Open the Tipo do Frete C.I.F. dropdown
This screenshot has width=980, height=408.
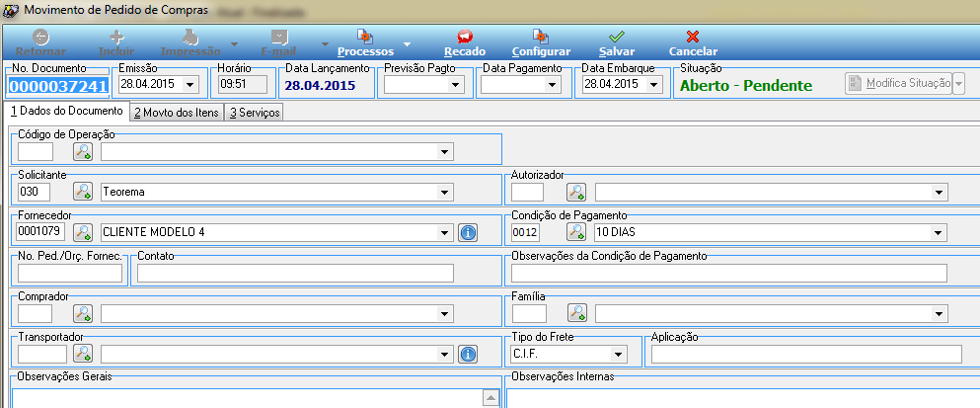click(x=618, y=355)
